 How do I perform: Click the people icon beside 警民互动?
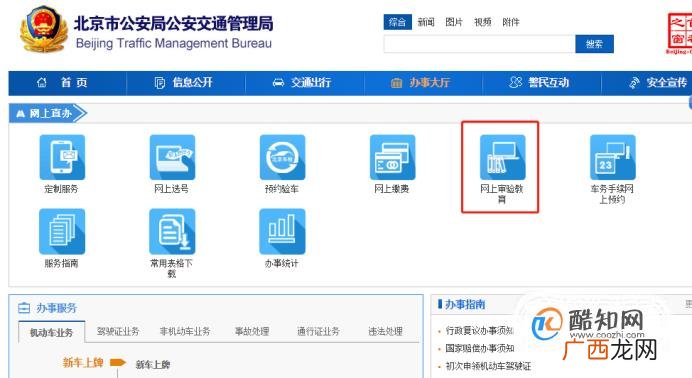(515, 82)
